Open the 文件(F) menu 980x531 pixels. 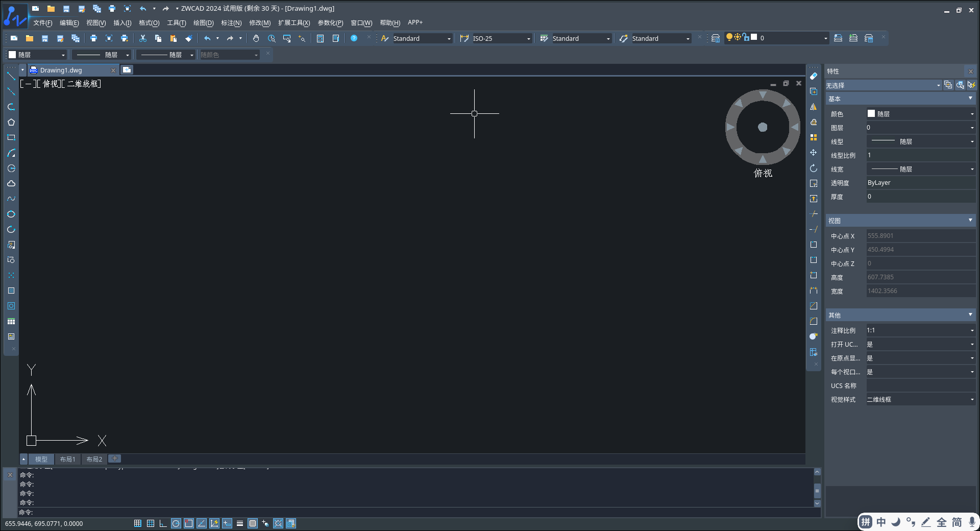(x=43, y=23)
